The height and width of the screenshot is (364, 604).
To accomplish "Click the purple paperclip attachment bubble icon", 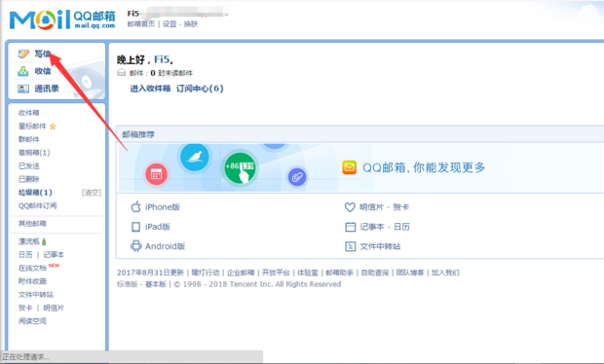I will click(297, 177).
